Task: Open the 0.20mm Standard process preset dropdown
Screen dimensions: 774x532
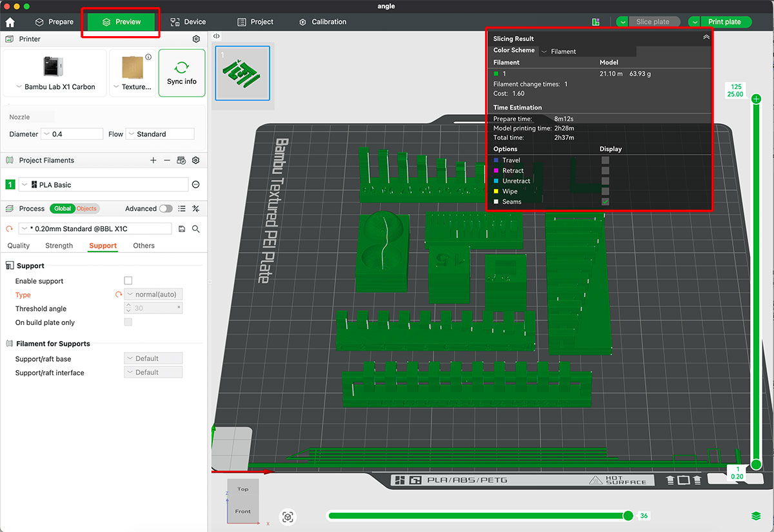Action: point(95,229)
